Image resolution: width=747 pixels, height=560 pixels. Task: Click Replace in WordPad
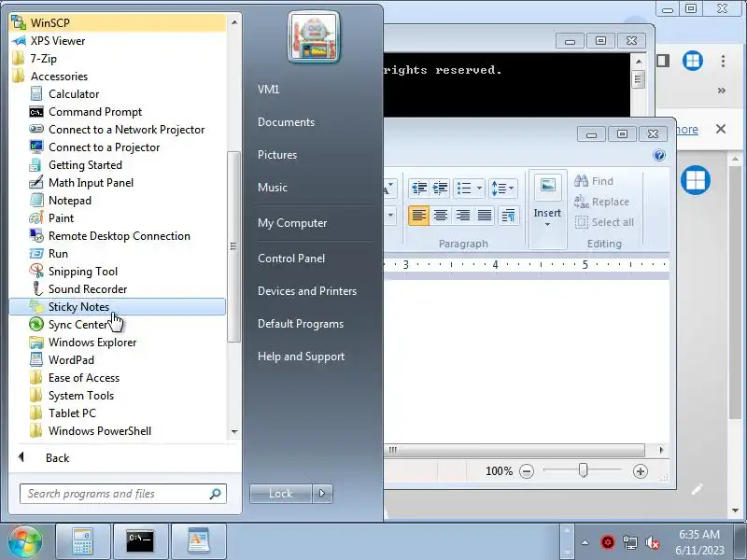601,202
